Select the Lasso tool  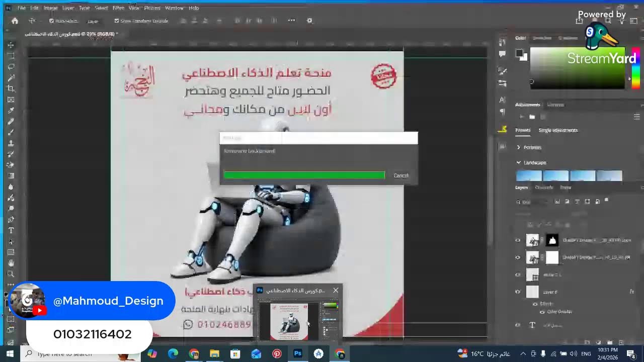tap(11, 67)
